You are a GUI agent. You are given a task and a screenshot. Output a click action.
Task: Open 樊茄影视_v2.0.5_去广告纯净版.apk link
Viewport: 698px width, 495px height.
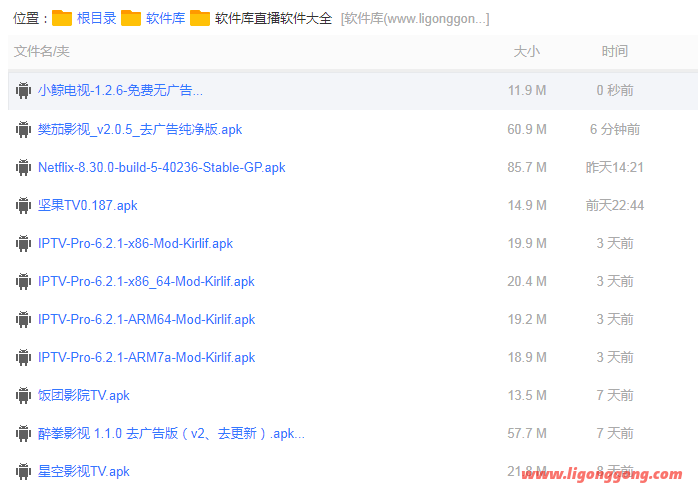140,129
